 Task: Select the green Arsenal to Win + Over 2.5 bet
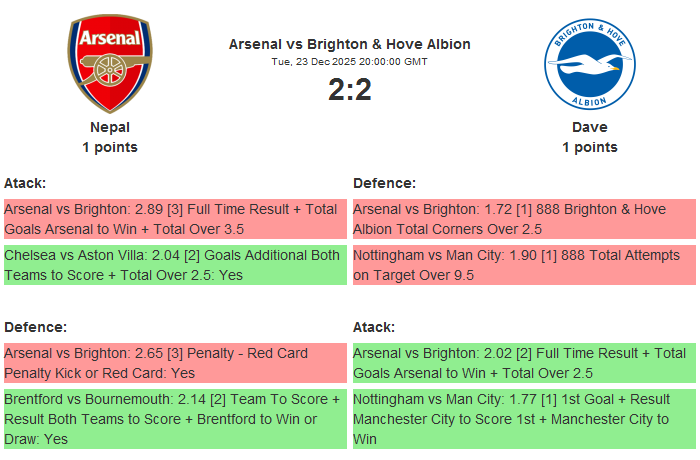pyautogui.click(x=524, y=363)
